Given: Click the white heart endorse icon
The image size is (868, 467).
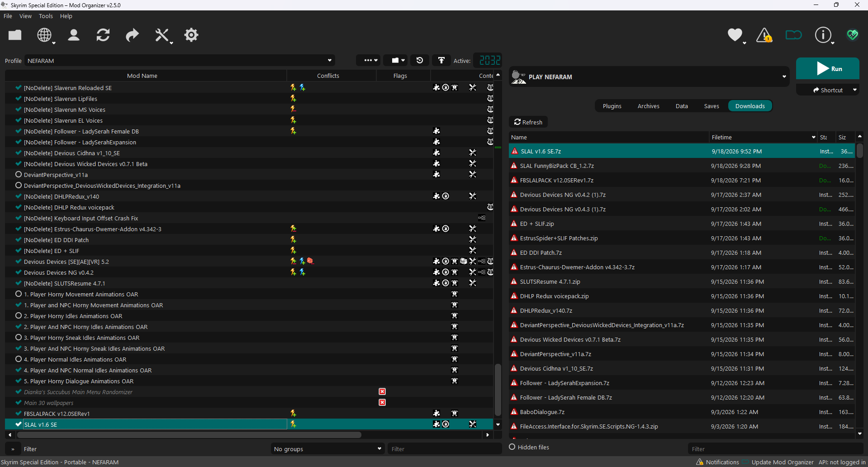Looking at the screenshot, I should 735,35.
